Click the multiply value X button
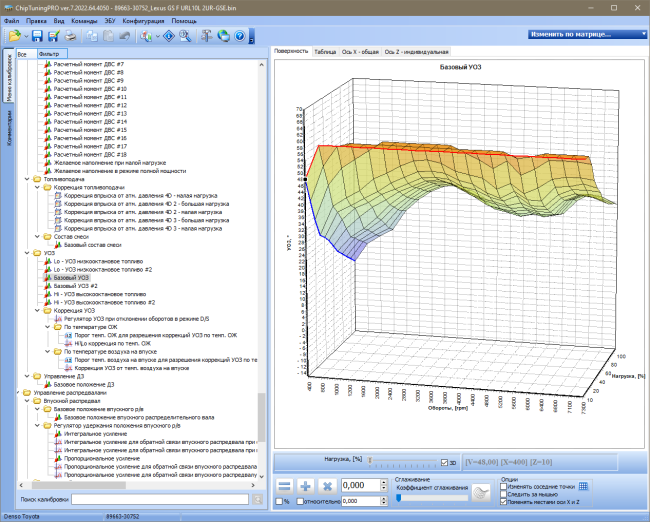Screen dimensions: 650x522 tap(327, 486)
